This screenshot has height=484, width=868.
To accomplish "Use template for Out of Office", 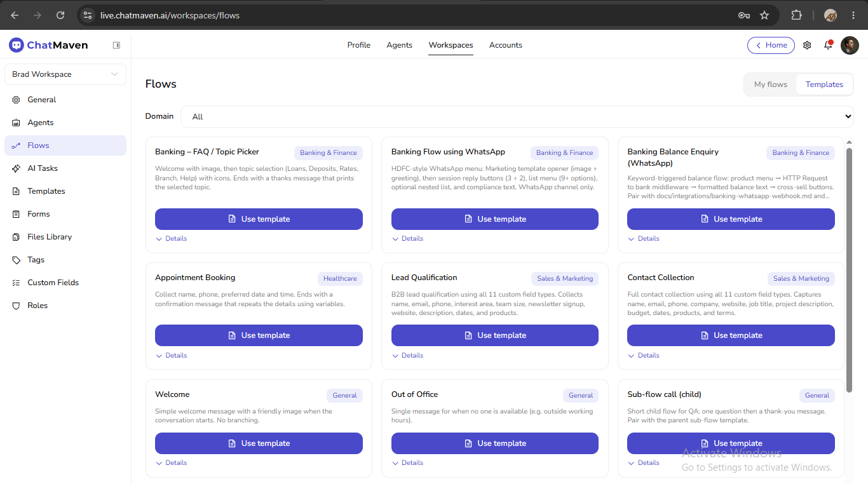I will coord(495,443).
